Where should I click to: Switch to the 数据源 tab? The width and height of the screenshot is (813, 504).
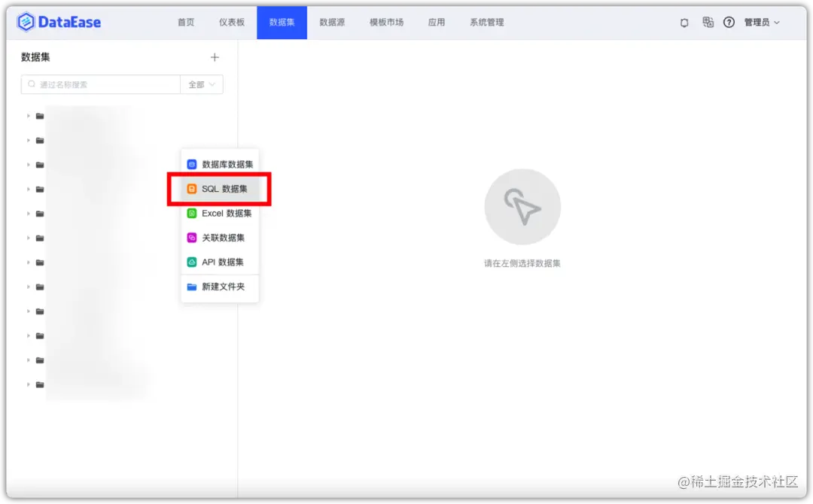point(332,23)
